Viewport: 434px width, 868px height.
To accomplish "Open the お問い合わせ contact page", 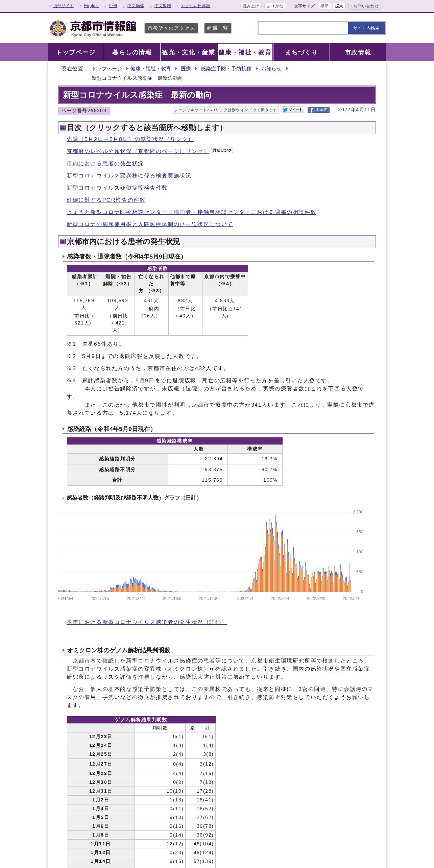I will click(365, 6).
